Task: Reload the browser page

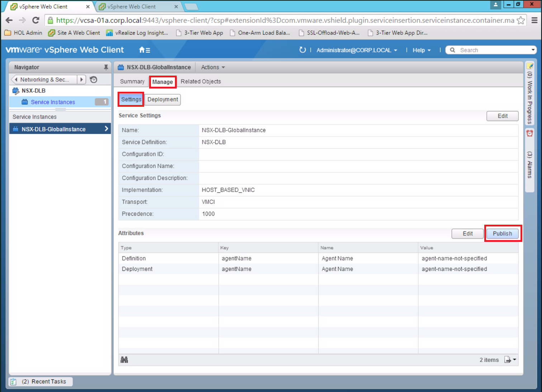Action: (35, 20)
